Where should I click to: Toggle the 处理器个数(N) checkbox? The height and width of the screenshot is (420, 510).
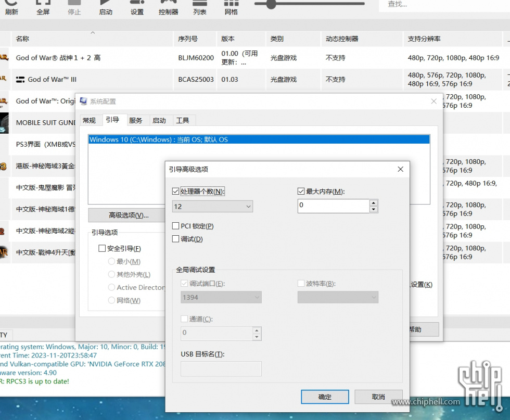tap(176, 192)
